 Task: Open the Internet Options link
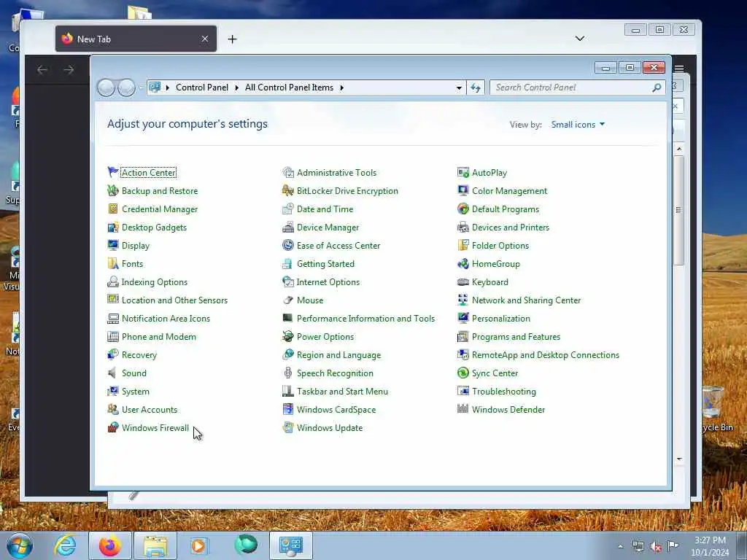(328, 282)
